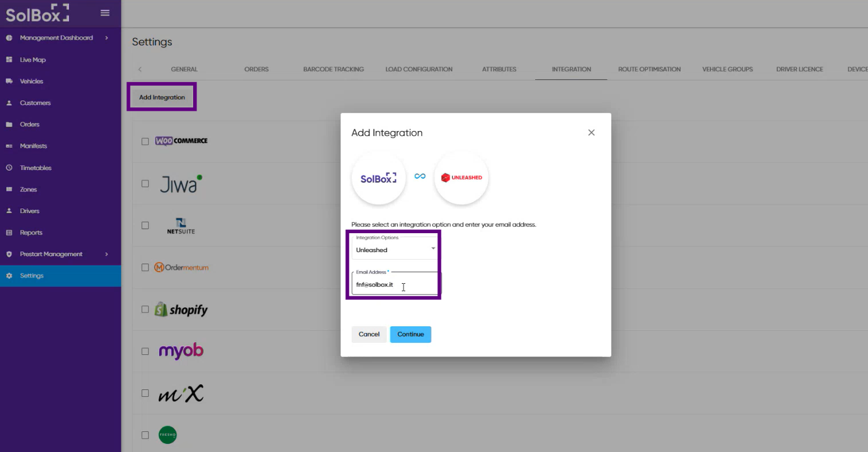The height and width of the screenshot is (452, 868).
Task: Check the Jiwa integration checkbox
Action: tap(145, 184)
